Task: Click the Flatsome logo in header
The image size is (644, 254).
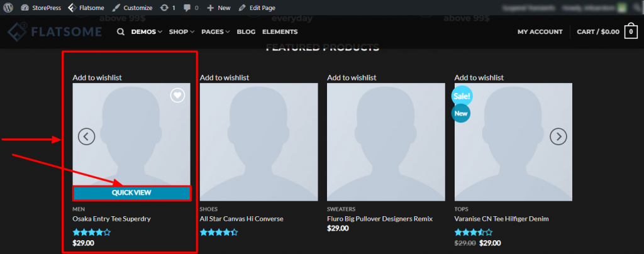Action: tap(55, 31)
